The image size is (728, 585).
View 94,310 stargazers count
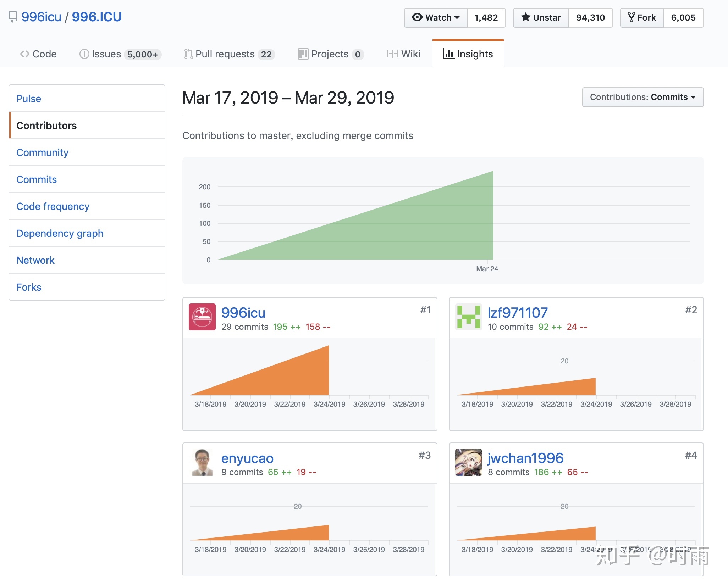(x=591, y=17)
